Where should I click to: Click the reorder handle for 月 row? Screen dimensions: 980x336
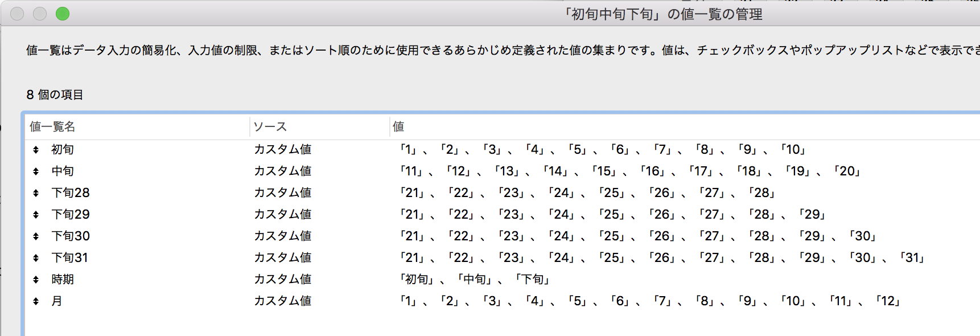click(x=36, y=301)
